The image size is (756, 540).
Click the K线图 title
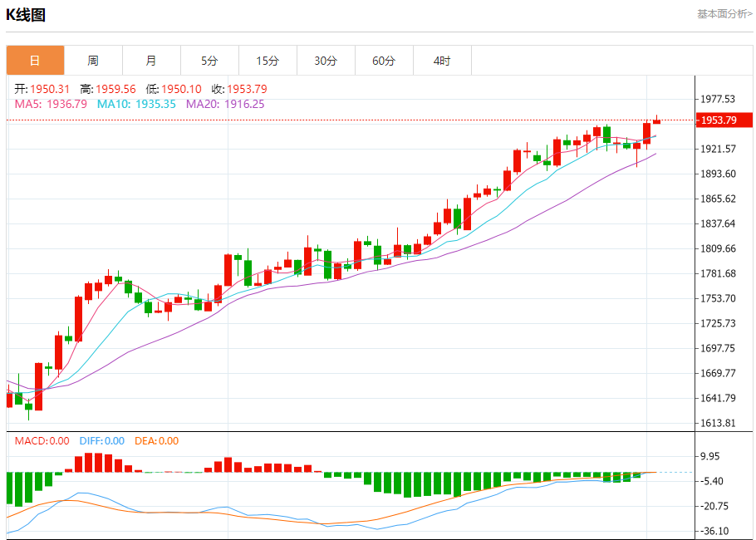click(x=26, y=15)
